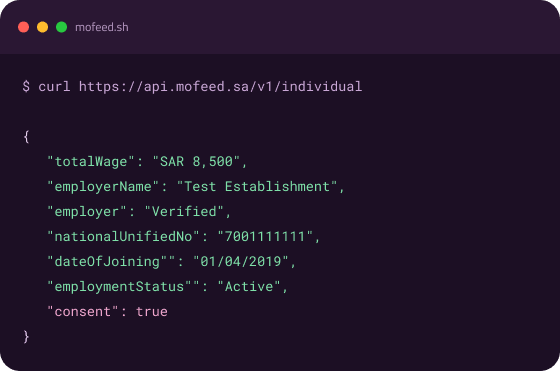Click the api.mofeed.sa endpoint URL
The height and width of the screenshot is (371, 560).
pos(220,87)
